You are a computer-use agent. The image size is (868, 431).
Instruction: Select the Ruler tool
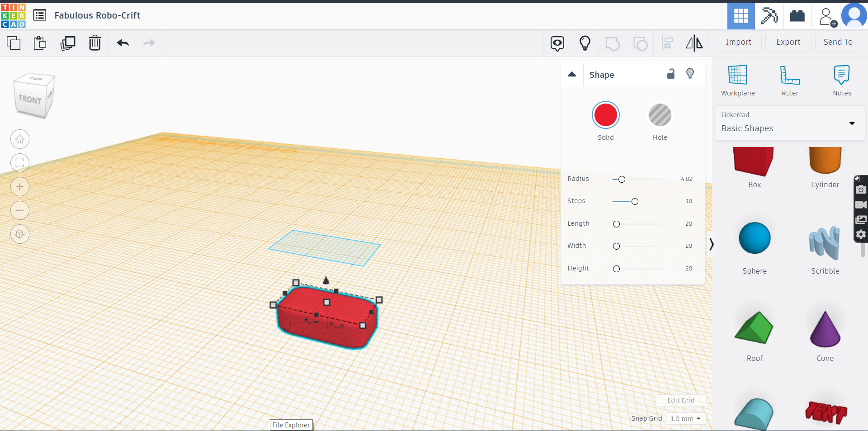(790, 81)
